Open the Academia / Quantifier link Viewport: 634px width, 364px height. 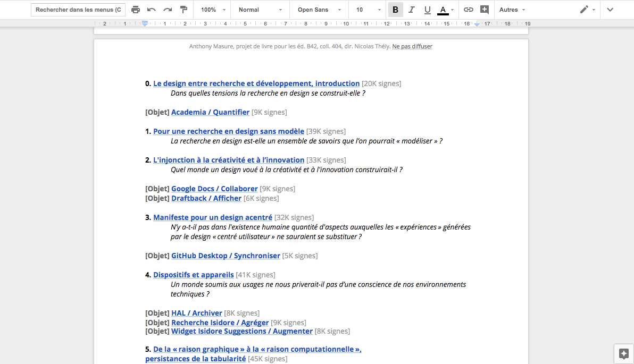click(210, 112)
